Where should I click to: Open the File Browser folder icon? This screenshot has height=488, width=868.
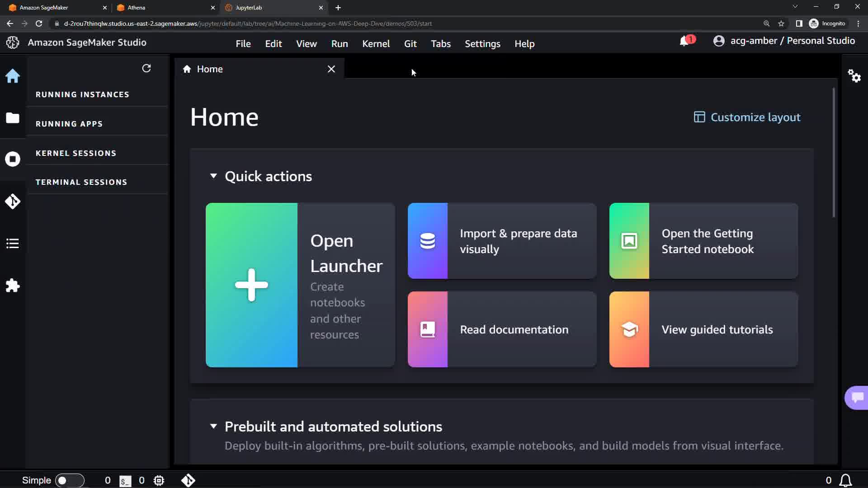pyautogui.click(x=13, y=118)
